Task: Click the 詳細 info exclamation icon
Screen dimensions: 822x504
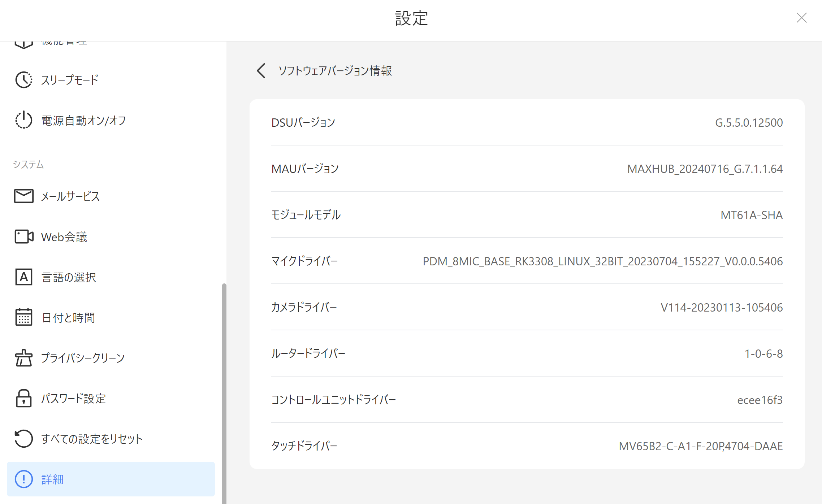Action: click(24, 479)
